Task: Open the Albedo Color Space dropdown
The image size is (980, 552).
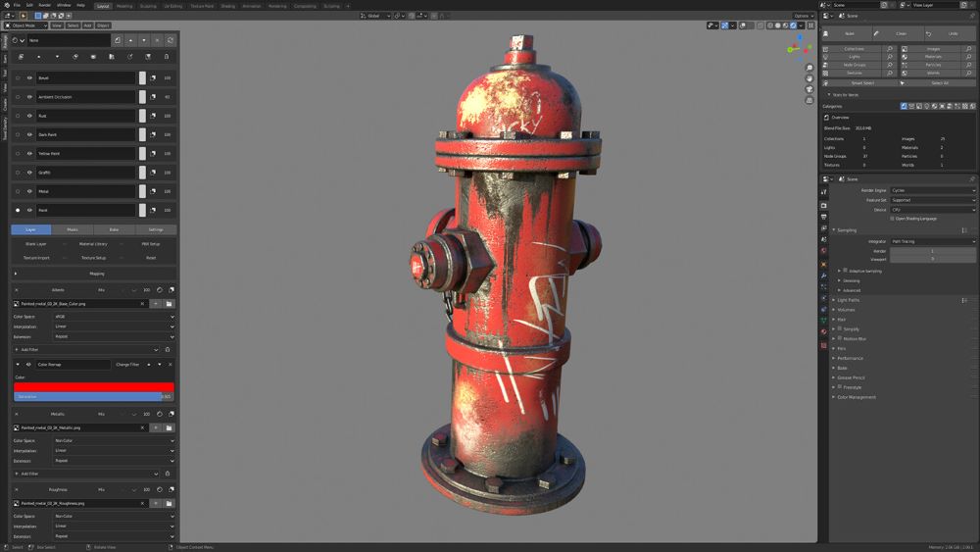Action: pyautogui.click(x=114, y=317)
